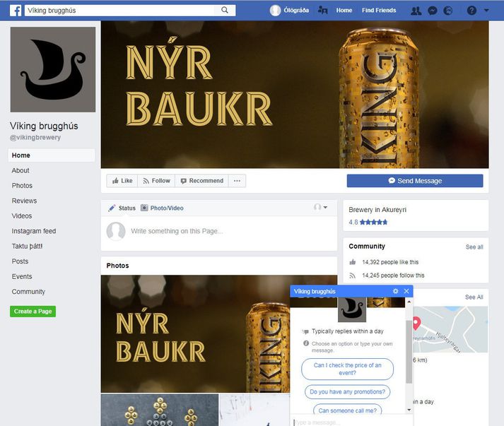
Task: Choose Can someone call me option
Action: (x=348, y=410)
